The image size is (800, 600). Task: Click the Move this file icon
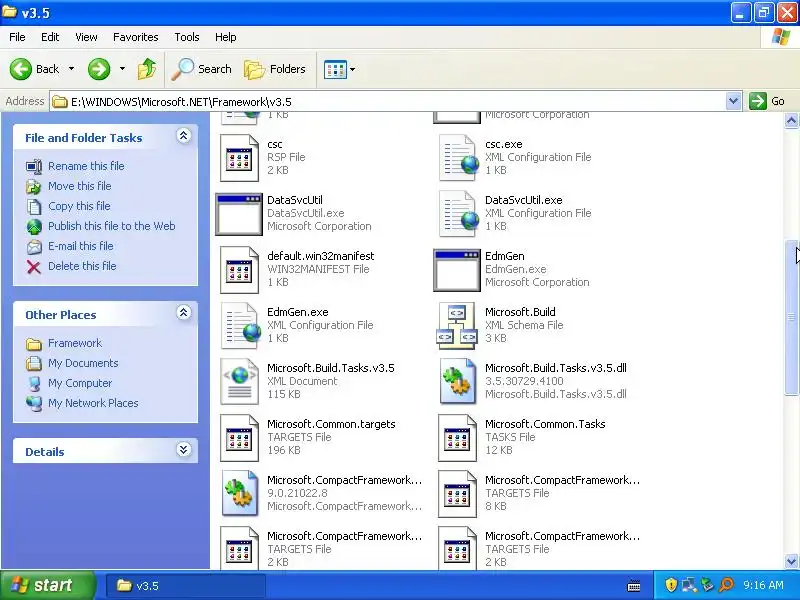pyautogui.click(x=34, y=187)
